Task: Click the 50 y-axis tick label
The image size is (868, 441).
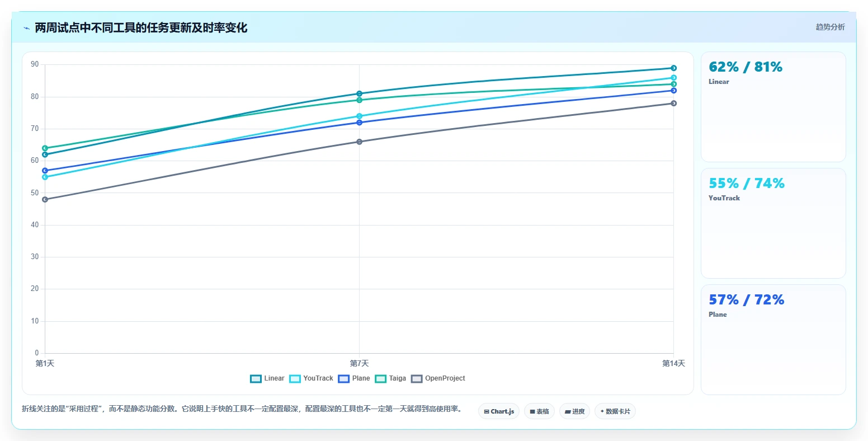Action: (35, 193)
